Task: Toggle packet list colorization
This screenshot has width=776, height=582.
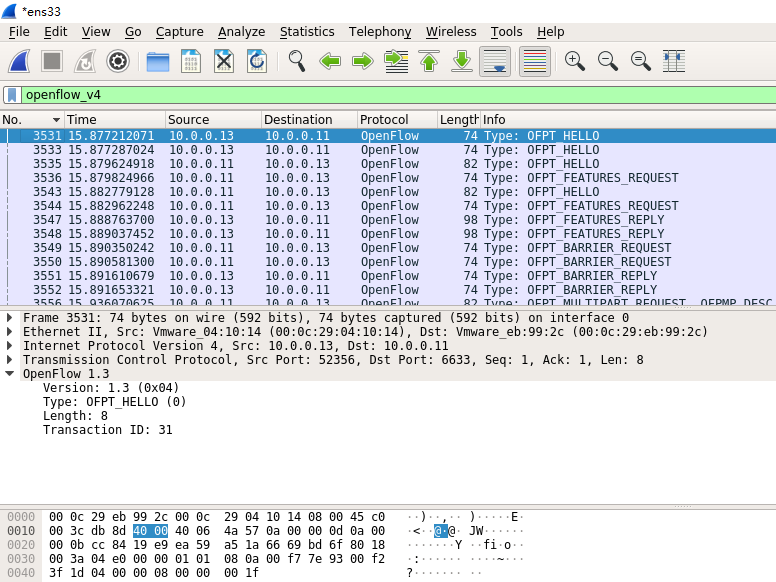Action: [x=535, y=61]
